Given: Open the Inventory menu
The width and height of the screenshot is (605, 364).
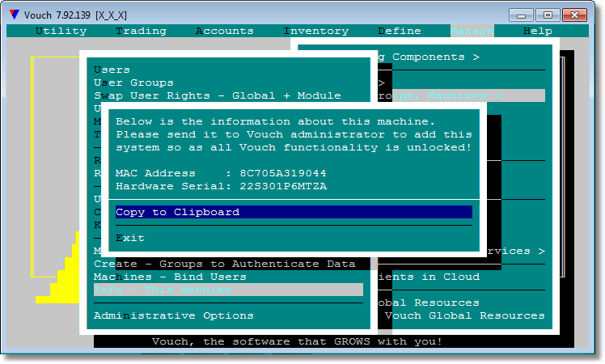Looking at the screenshot, I should 316,31.
